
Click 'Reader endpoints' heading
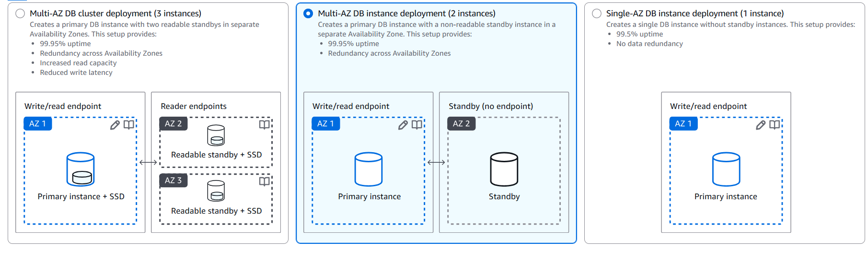tap(194, 106)
